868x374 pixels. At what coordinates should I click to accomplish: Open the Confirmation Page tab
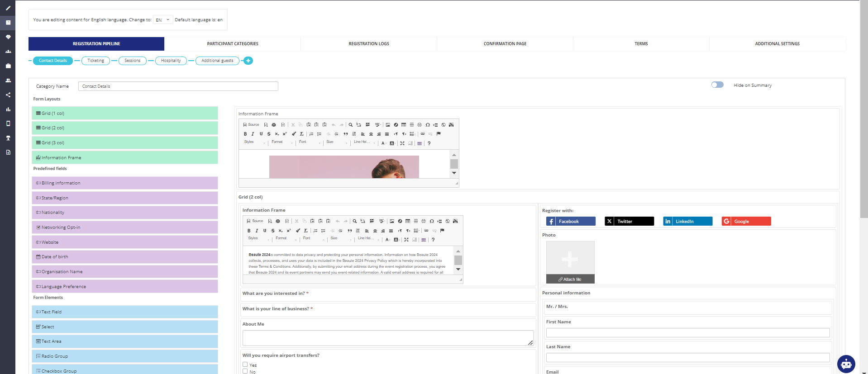click(505, 44)
